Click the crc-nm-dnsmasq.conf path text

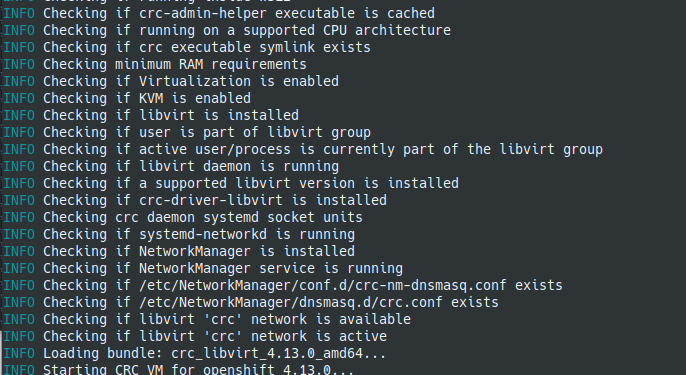323,286
